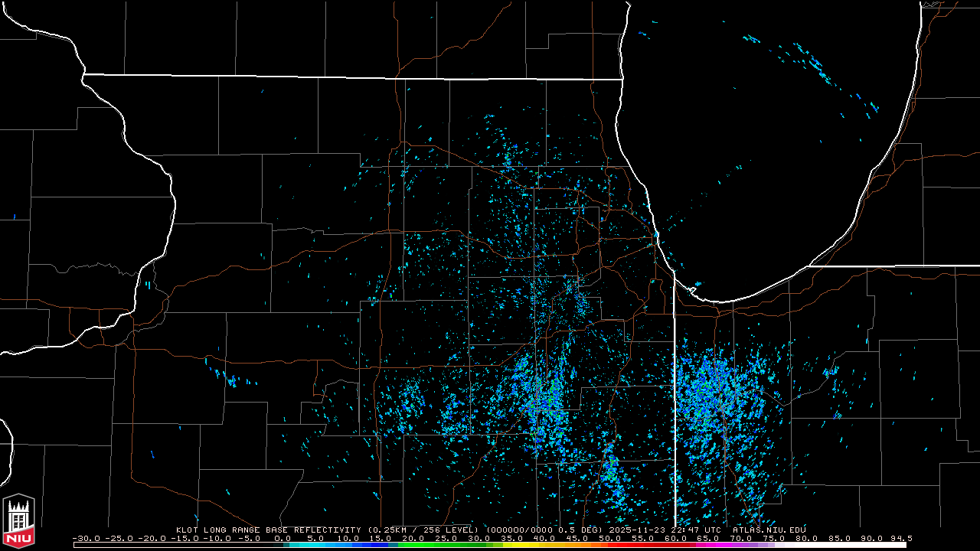The image size is (980, 551).
Task: Click the KLOT Long Range Base Reflectivity title
Action: [x=269, y=530]
